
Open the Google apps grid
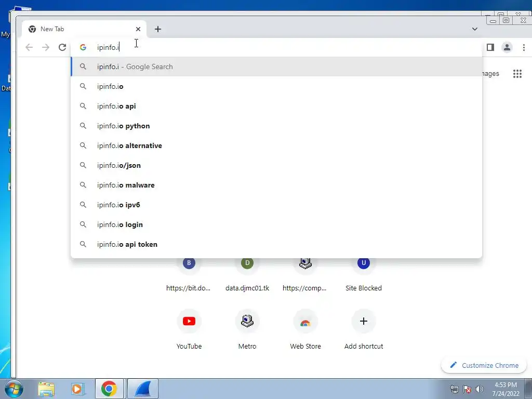517,74
